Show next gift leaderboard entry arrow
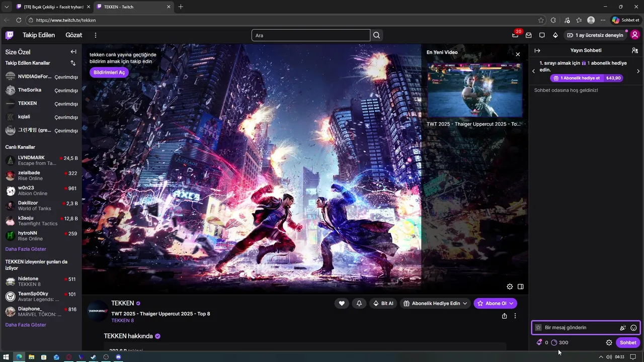Screen dimensions: 644x362 point(638,71)
